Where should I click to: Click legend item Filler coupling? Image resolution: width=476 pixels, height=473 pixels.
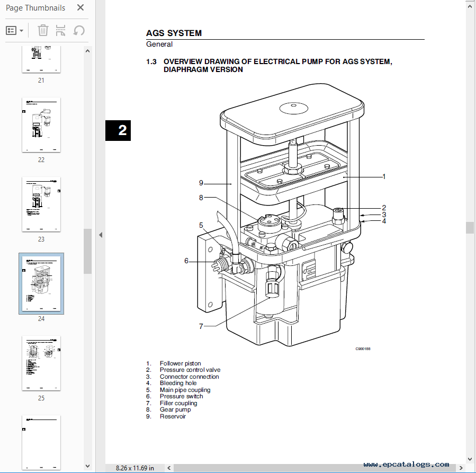pos(178,403)
